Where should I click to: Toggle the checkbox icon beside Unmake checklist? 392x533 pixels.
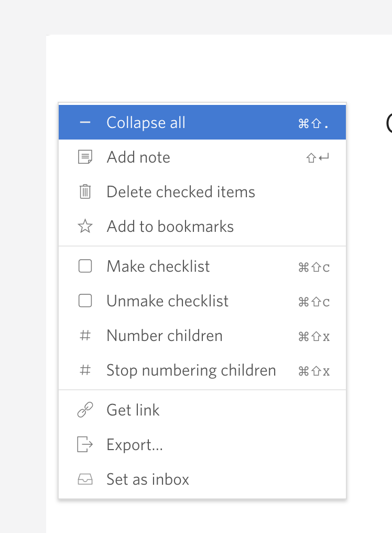point(85,301)
